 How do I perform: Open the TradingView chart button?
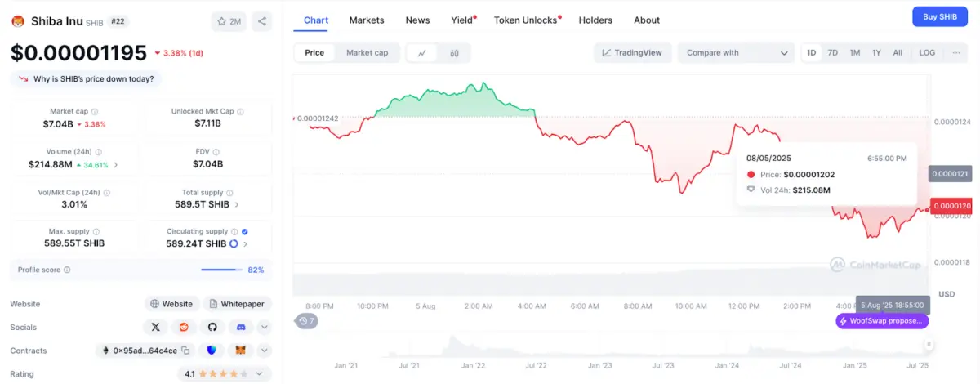[x=633, y=53]
